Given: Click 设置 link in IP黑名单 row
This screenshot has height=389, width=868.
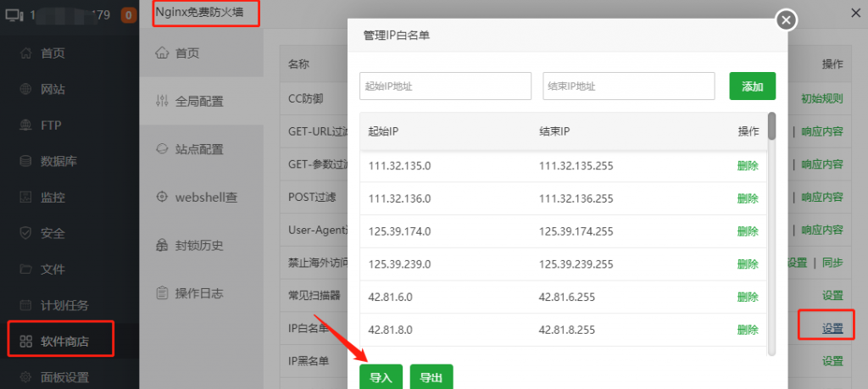Looking at the screenshot, I should [832, 361].
